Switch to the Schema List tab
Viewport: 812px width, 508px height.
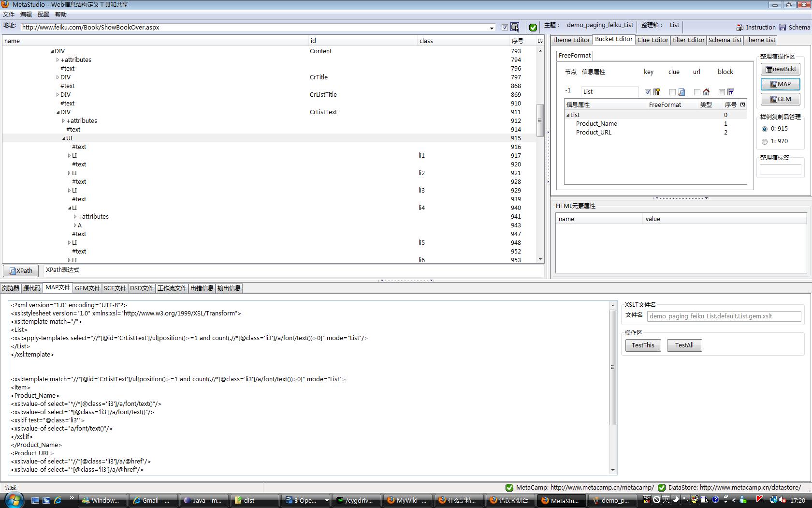click(x=725, y=40)
